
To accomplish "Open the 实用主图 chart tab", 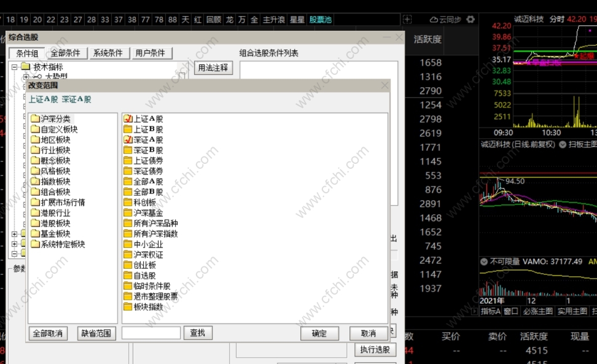I will [572, 311].
